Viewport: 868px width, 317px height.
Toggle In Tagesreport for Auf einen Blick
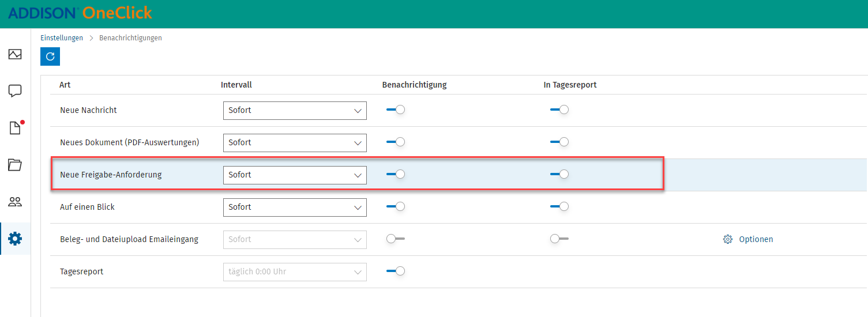559,206
